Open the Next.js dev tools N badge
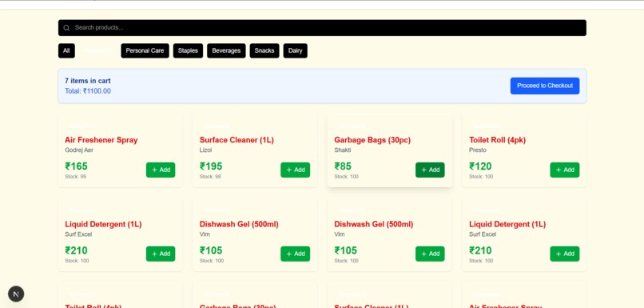Image resolution: width=644 pixels, height=308 pixels. click(16, 294)
